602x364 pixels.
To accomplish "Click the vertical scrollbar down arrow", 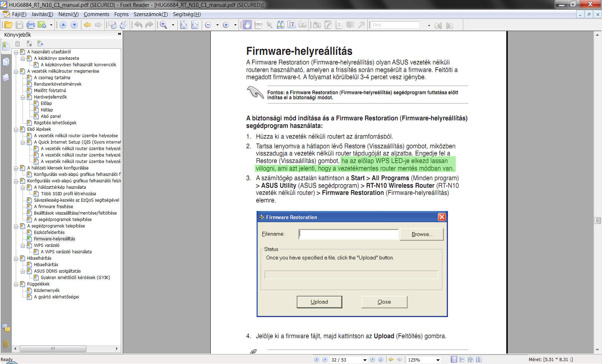I will tap(597, 350).
